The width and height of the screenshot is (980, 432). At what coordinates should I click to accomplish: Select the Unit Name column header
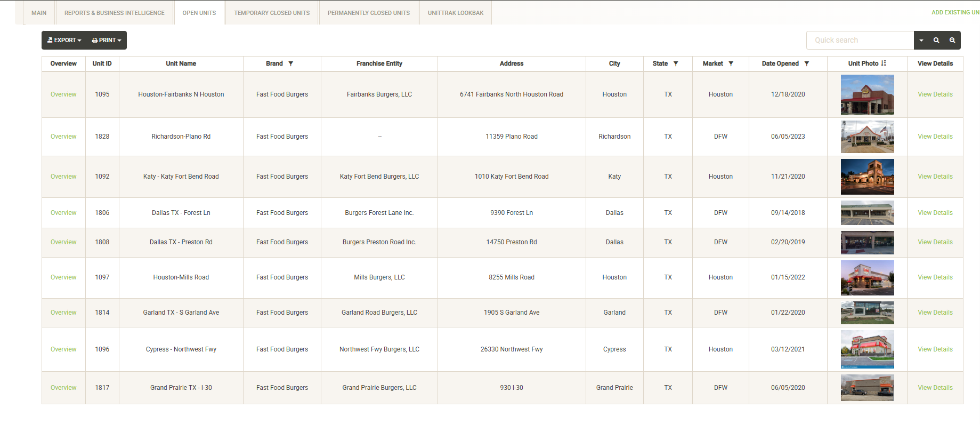pyautogui.click(x=181, y=63)
